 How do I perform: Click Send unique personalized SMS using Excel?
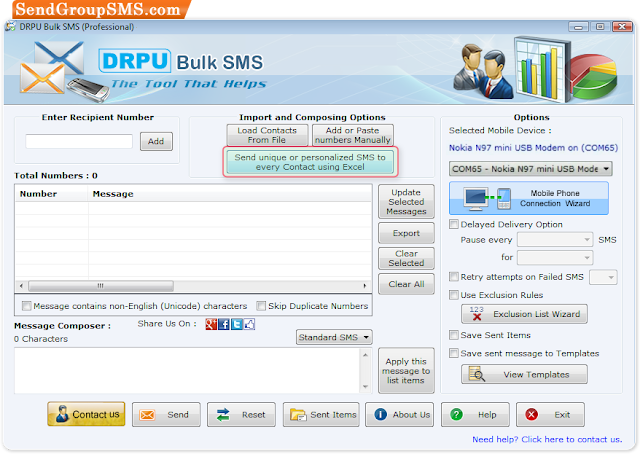pyautogui.click(x=310, y=162)
